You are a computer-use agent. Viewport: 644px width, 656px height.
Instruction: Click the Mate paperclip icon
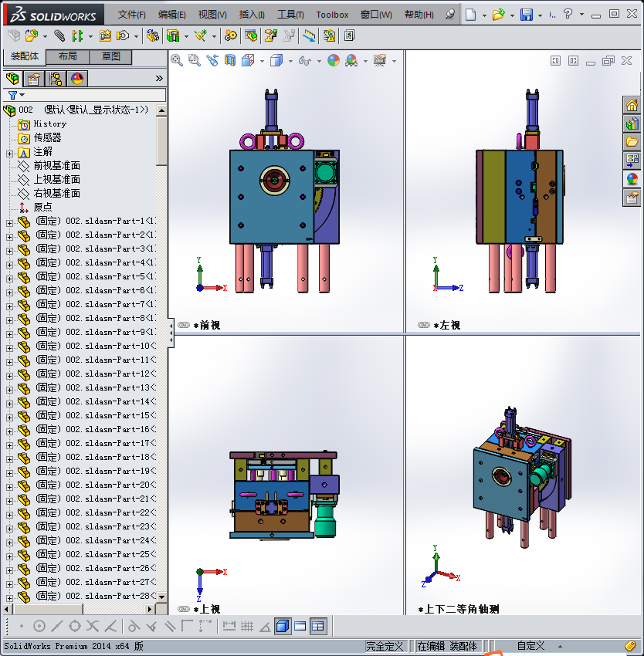(60, 36)
